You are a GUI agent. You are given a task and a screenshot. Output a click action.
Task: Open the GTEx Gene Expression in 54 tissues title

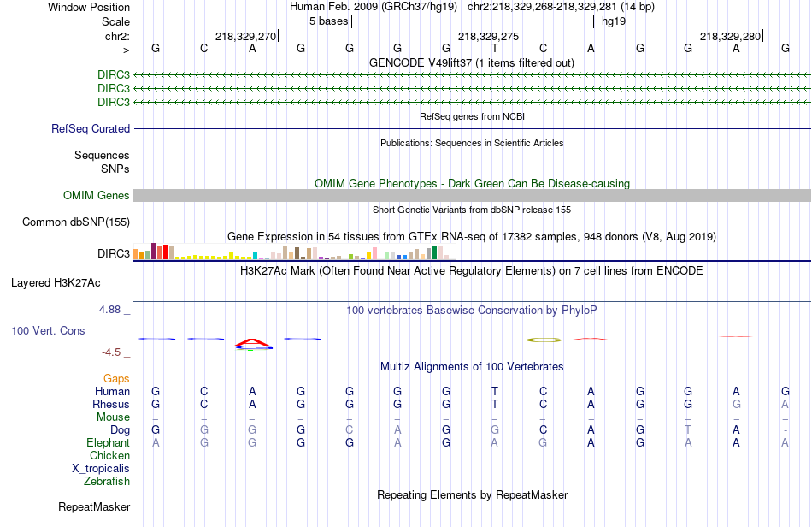[472, 236]
